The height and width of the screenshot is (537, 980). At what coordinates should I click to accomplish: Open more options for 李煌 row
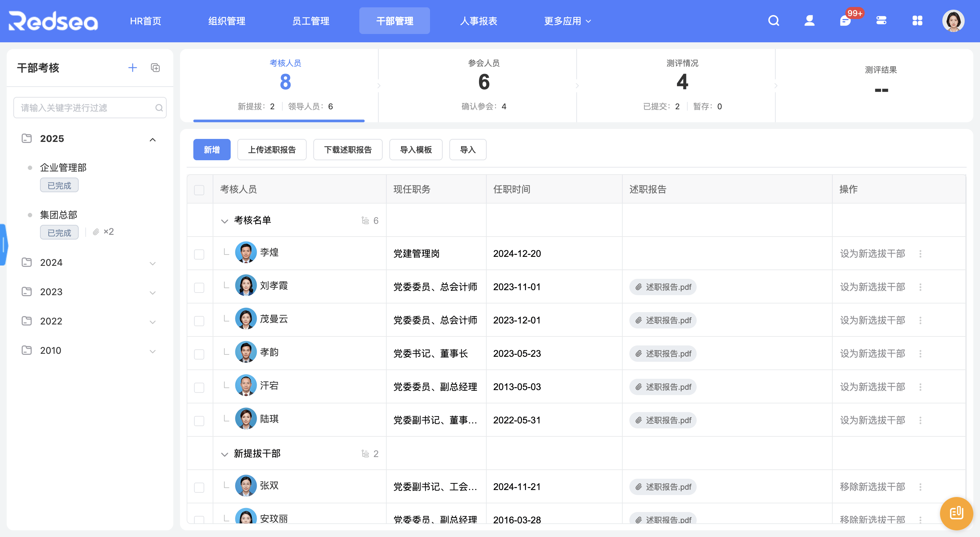tap(920, 254)
